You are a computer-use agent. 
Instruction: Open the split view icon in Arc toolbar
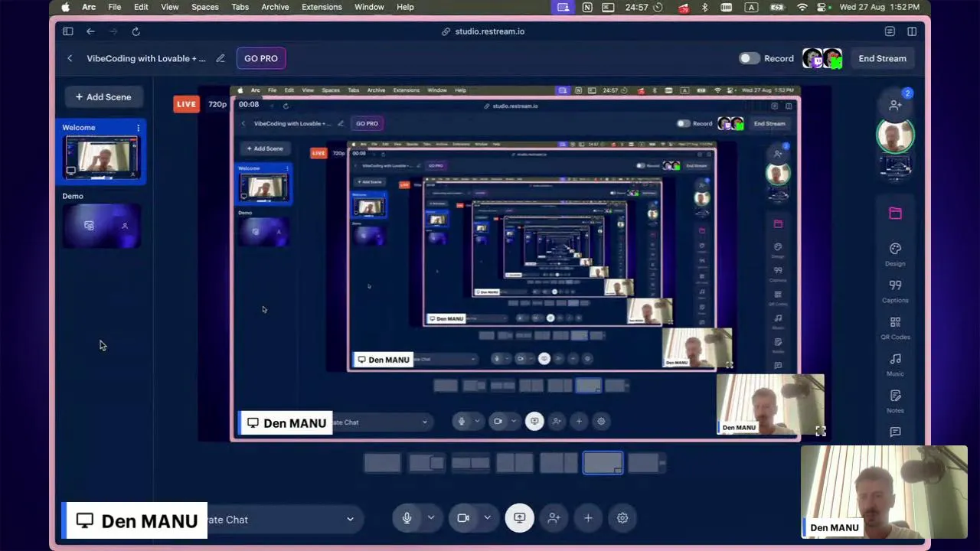(x=912, y=31)
